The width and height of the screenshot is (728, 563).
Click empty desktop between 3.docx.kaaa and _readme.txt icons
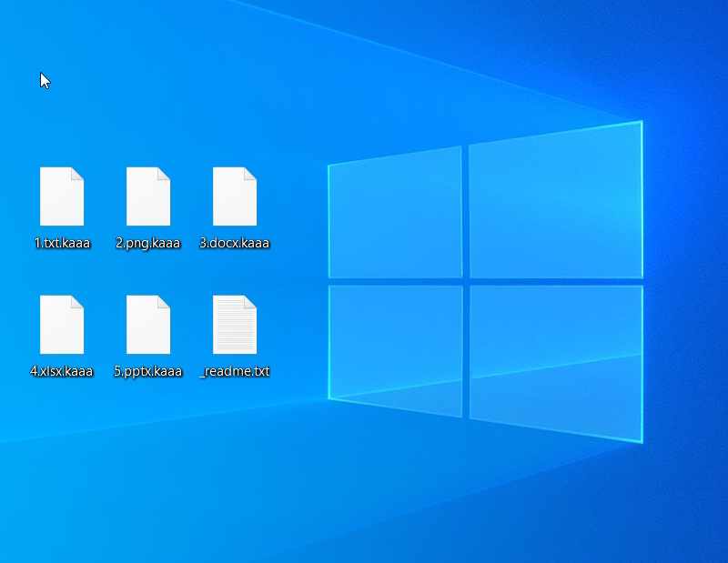click(235, 271)
